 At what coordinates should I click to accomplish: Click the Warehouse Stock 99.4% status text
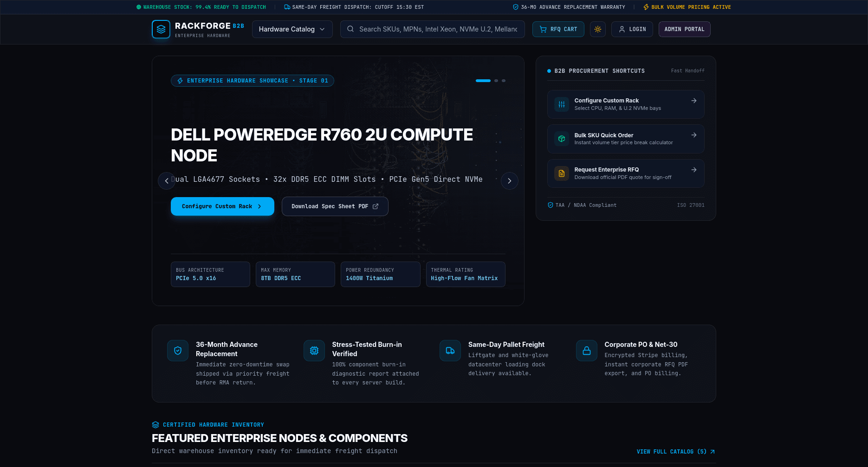point(205,7)
